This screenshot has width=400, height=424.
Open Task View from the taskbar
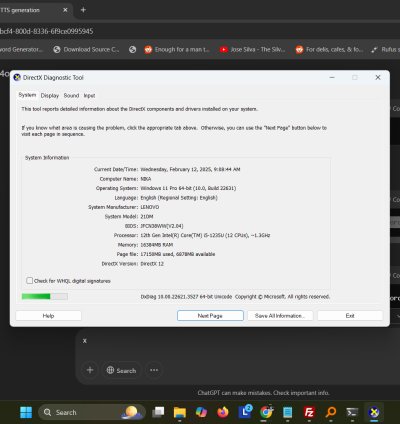pos(158,412)
